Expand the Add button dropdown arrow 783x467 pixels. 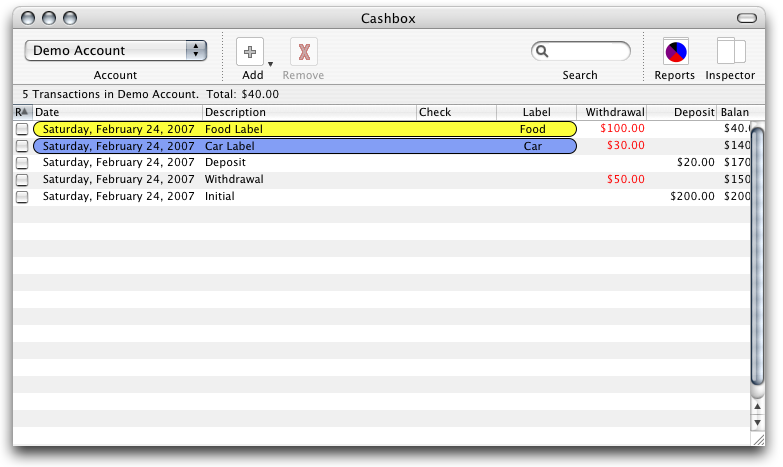(x=270, y=63)
